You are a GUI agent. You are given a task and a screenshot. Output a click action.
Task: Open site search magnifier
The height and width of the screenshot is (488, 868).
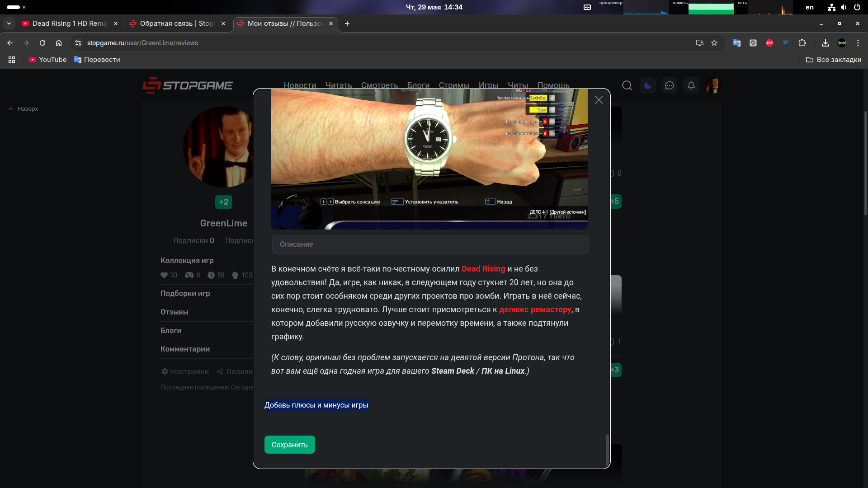pyautogui.click(x=627, y=85)
